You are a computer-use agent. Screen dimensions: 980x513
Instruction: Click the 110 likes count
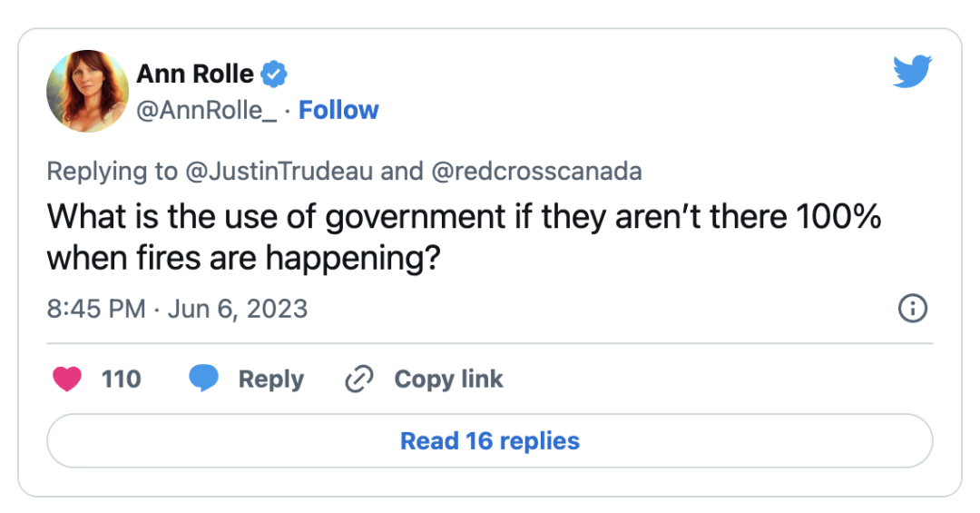pos(121,379)
